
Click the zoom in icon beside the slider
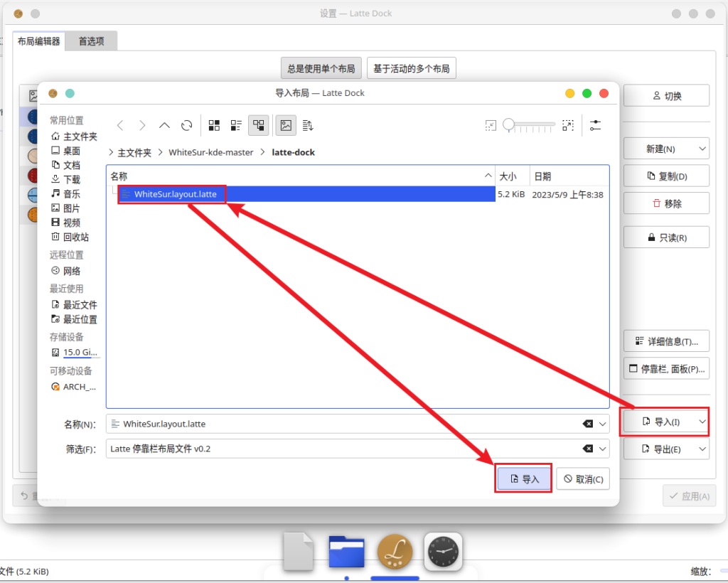(x=568, y=125)
